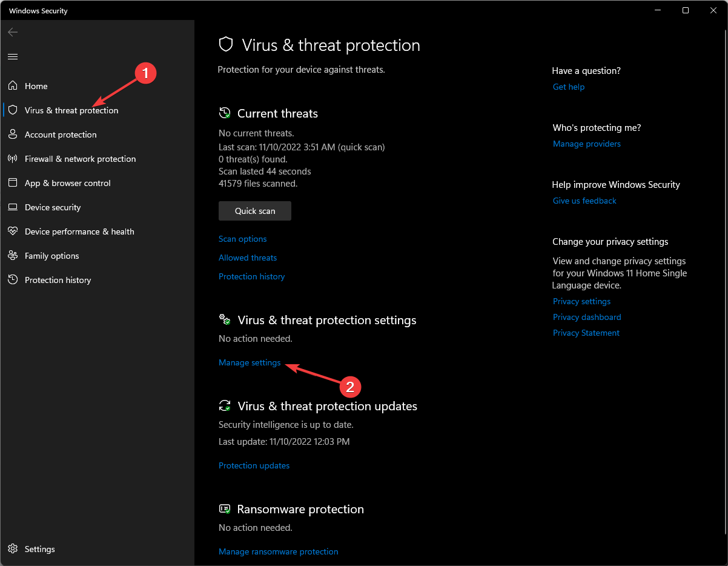Open Allowed threats link

tap(247, 258)
